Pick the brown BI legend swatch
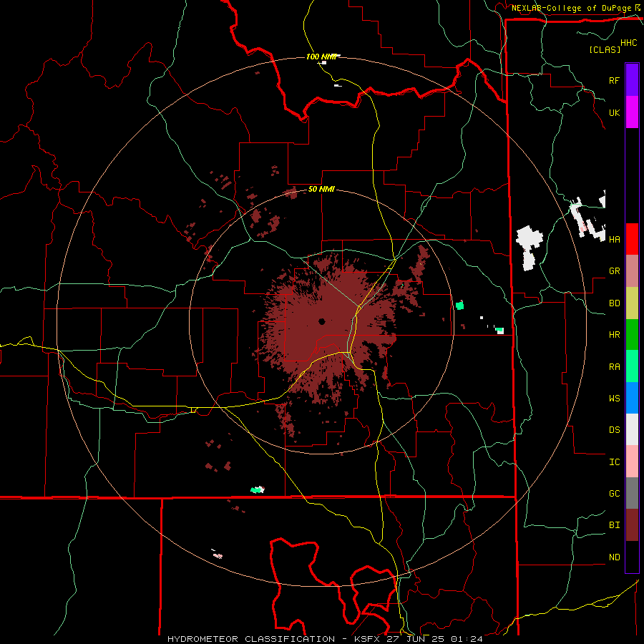 (x=632, y=525)
